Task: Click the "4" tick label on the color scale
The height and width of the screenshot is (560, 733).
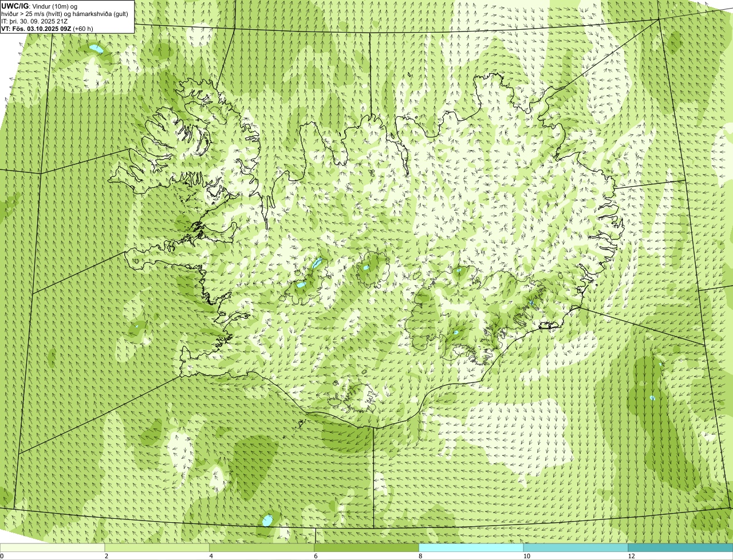Action: (x=211, y=556)
